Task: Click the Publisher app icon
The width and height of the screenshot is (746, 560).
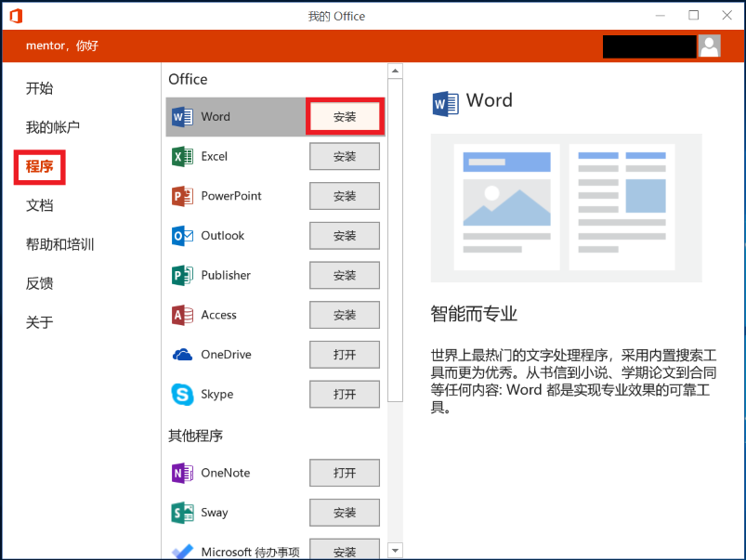Action: pos(182,276)
